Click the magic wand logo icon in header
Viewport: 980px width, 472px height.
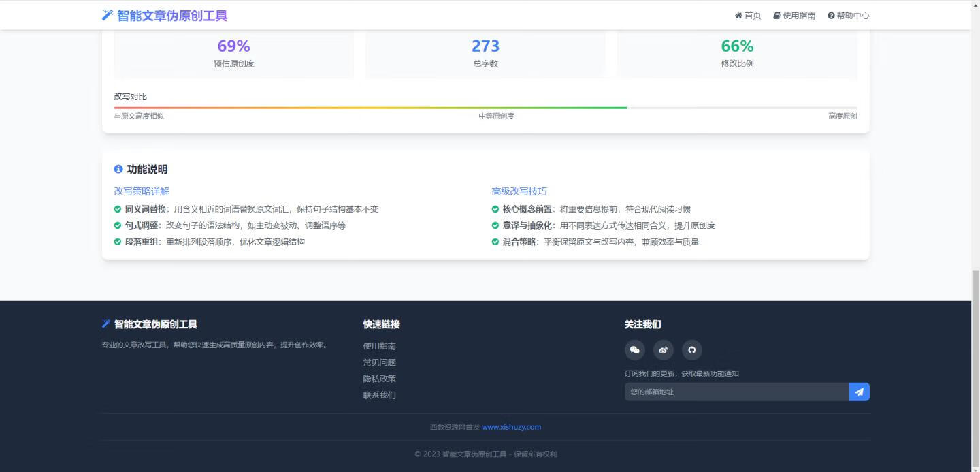pyautogui.click(x=107, y=14)
